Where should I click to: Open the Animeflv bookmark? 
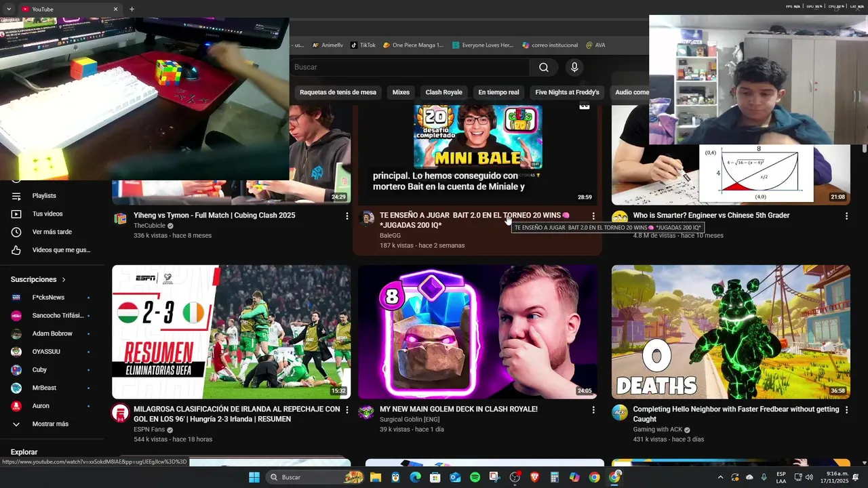click(328, 45)
